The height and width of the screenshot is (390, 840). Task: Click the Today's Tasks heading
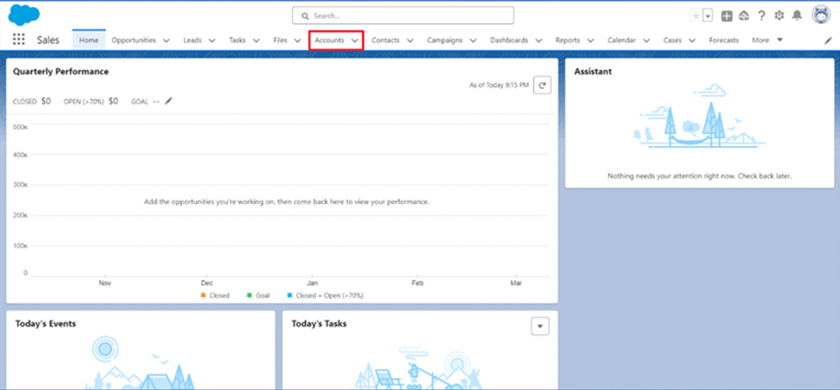pyautogui.click(x=319, y=324)
